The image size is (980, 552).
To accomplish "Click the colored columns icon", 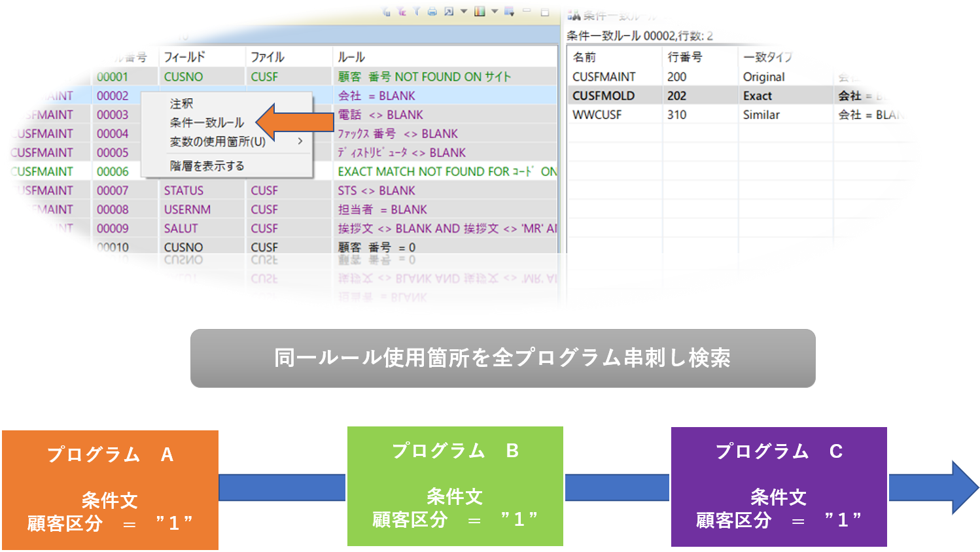I will [x=480, y=11].
